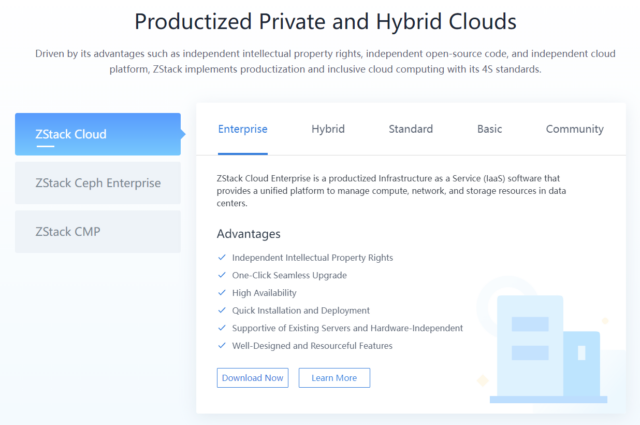
Task: Click the Advantages heading
Action: point(249,234)
